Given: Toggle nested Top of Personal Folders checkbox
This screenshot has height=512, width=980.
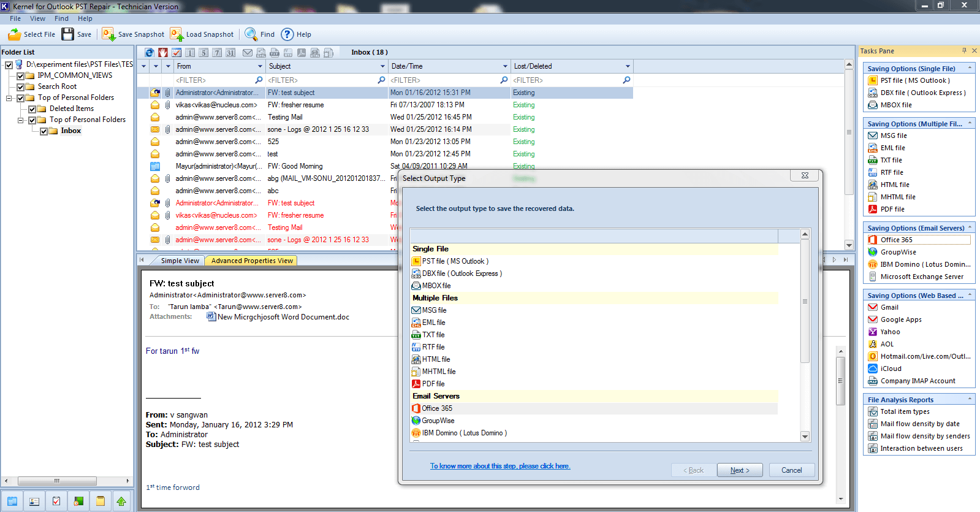Looking at the screenshot, I should click(x=32, y=120).
